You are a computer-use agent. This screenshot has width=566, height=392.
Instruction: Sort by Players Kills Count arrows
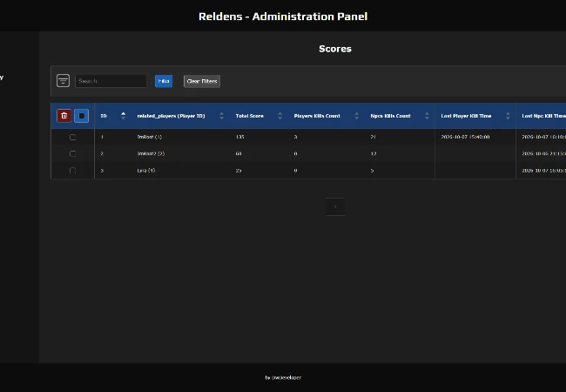pos(356,116)
